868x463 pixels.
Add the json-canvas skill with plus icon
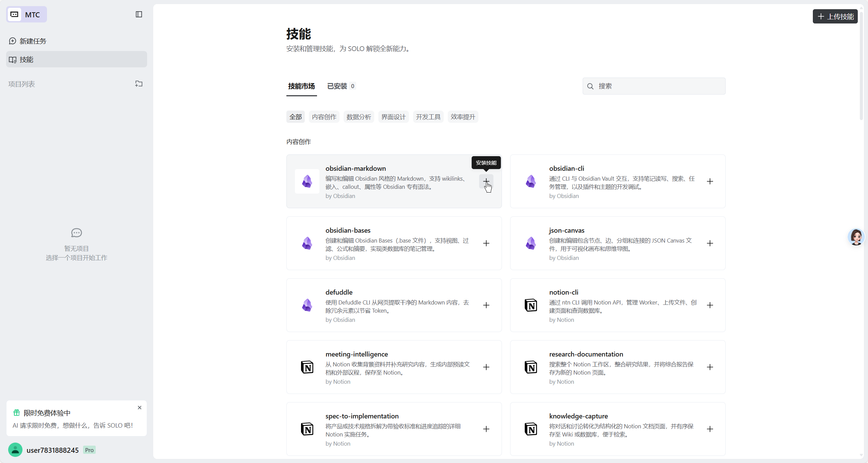pos(710,243)
